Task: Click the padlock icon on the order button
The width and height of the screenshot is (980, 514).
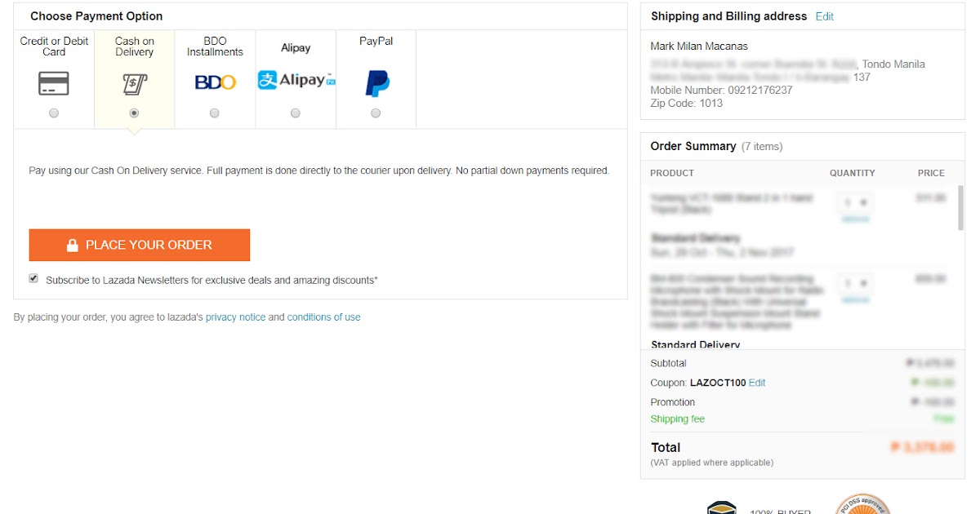Action: point(72,245)
